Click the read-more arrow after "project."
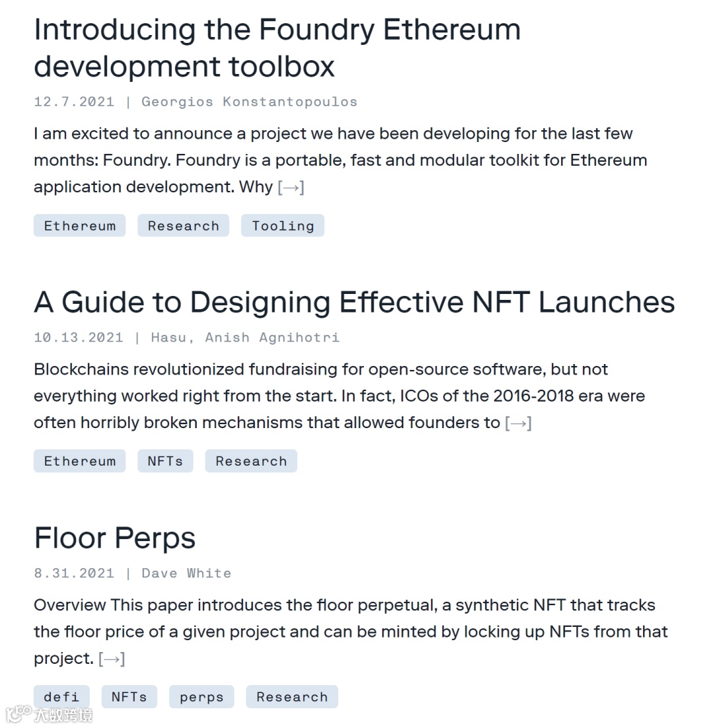The width and height of the screenshot is (713, 728). click(x=112, y=659)
